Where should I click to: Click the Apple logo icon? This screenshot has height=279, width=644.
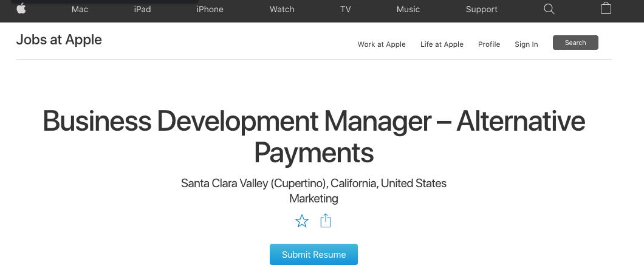[x=21, y=9]
